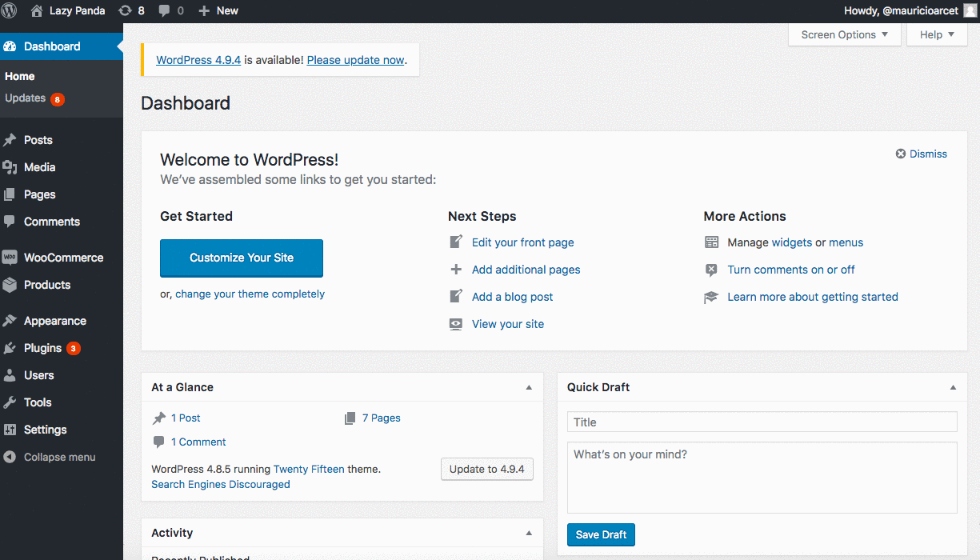Collapse the Quick Draft widget
Screen dimensions: 980x560
953,387
